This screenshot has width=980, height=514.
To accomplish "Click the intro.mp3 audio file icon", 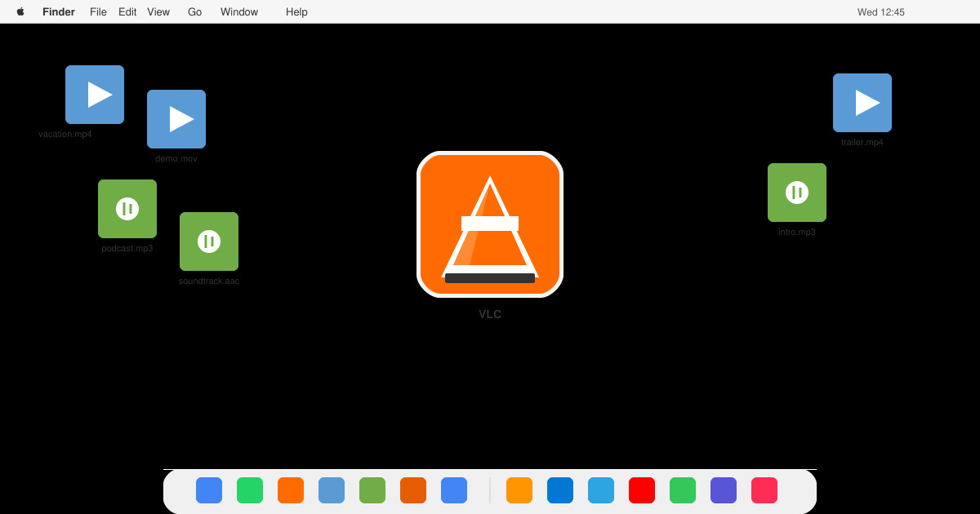I will coord(797,193).
